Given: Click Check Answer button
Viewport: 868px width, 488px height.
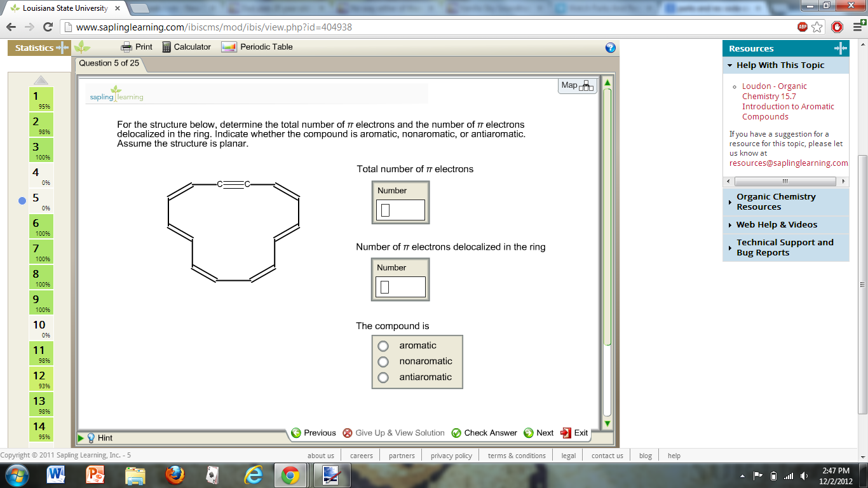Looking at the screenshot, I should pyautogui.click(x=484, y=433).
